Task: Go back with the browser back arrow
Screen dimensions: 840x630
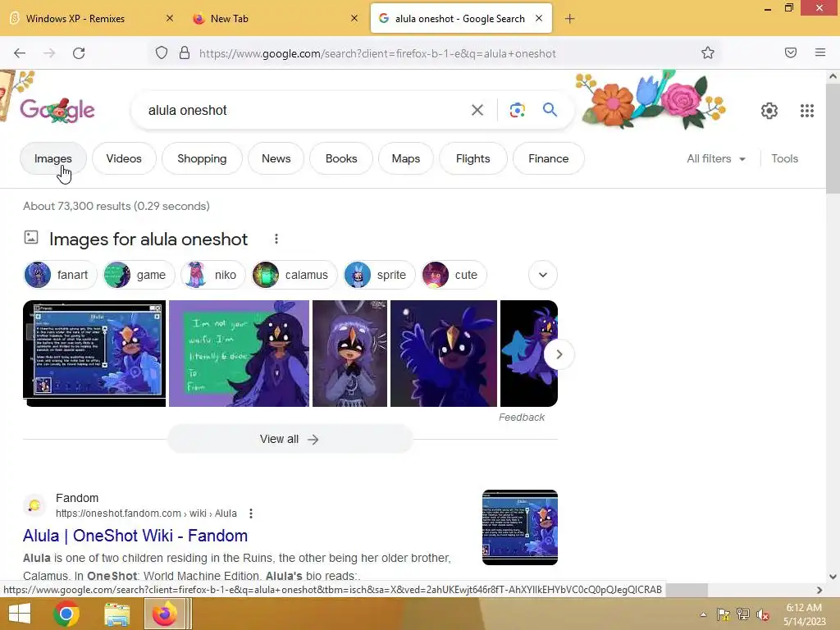Action: coord(20,53)
